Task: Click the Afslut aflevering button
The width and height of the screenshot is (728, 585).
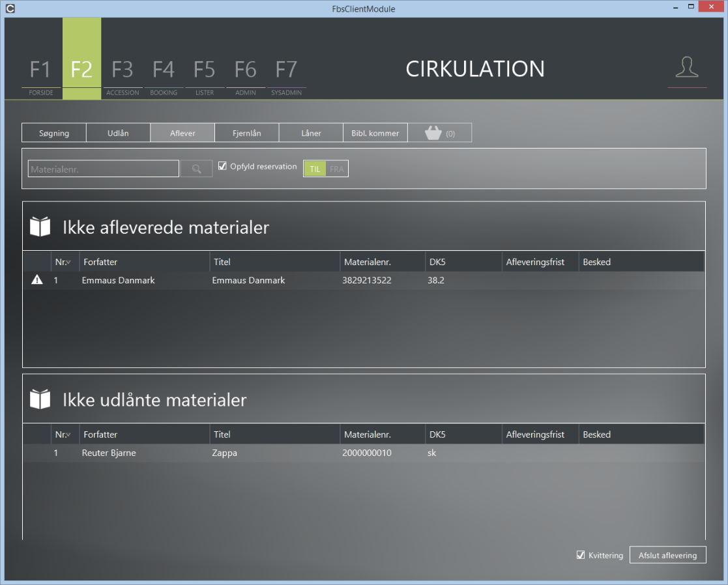Action: [x=667, y=555]
